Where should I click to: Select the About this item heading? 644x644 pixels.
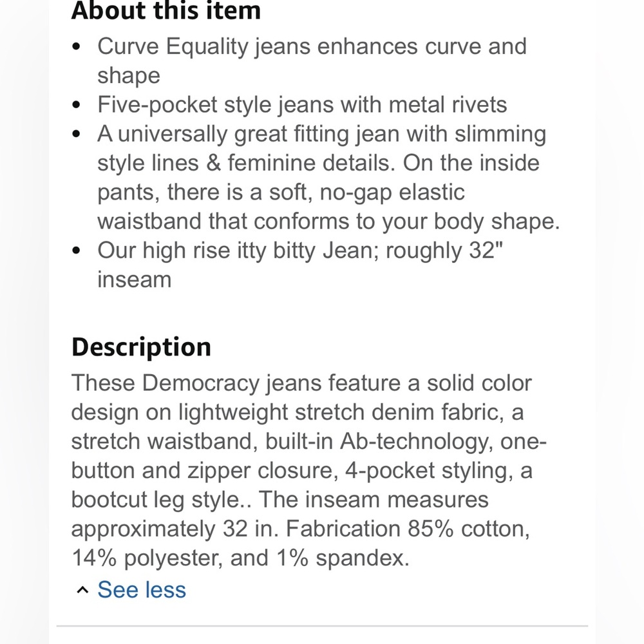coord(166,10)
